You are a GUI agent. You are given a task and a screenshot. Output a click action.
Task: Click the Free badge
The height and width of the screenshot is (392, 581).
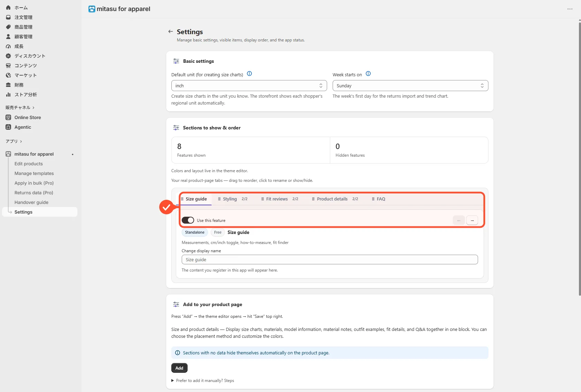pos(218,233)
